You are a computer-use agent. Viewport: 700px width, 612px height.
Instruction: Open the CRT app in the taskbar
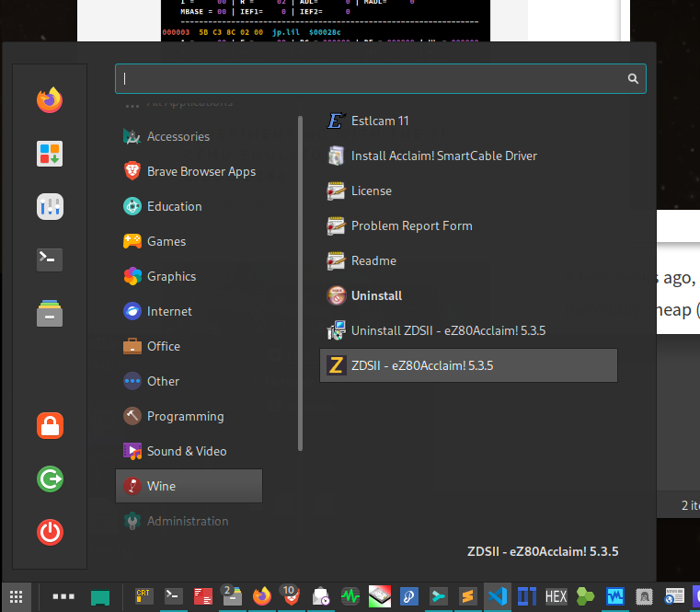143,596
